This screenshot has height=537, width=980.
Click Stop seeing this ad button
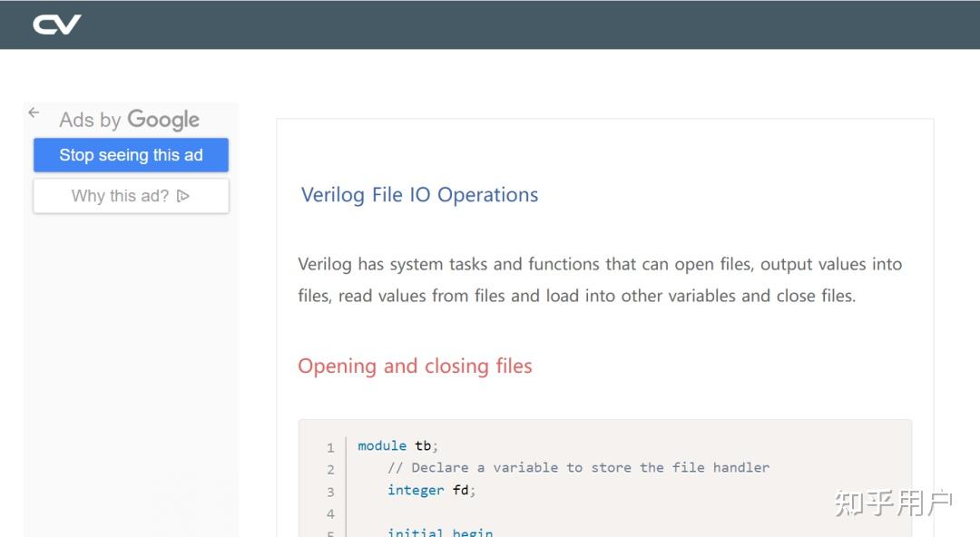click(132, 155)
